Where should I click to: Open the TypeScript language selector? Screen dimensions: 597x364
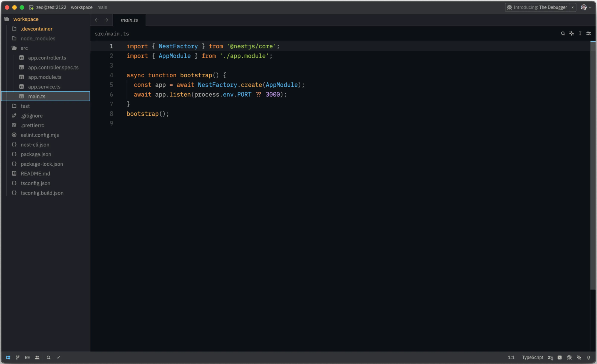[x=532, y=358]
